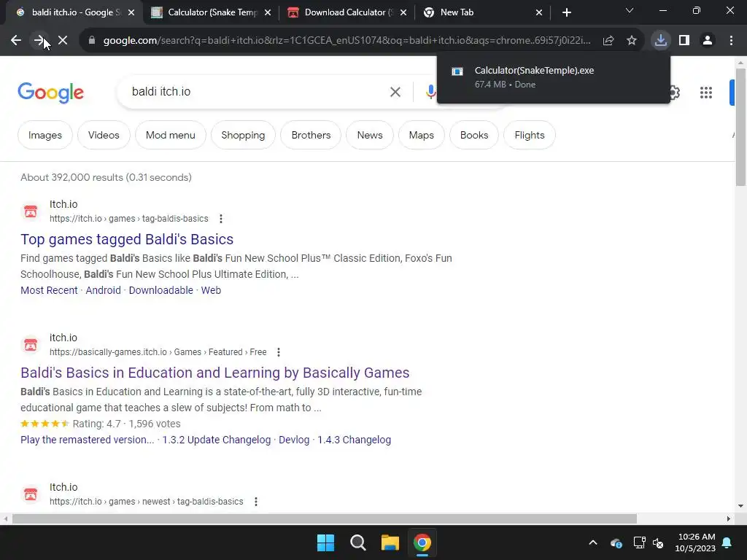This screenshot has height=560, width=747.
Task: Select the Mod menu filter chip
Action: tap(170, 135)
